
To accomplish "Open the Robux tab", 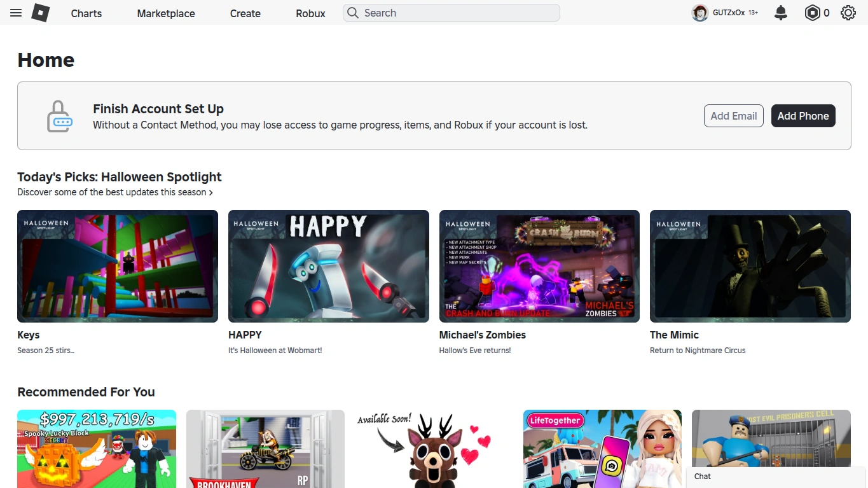I will point(311,13).
